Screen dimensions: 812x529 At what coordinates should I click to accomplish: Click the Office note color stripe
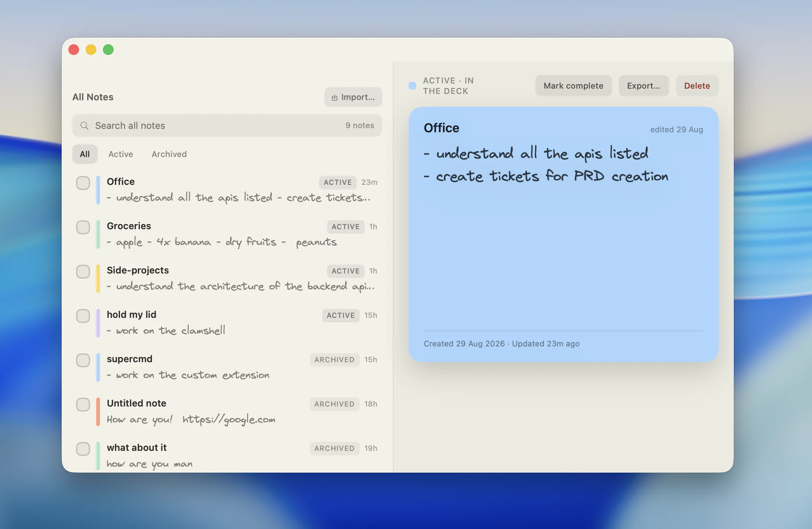(x=98, y=190)
